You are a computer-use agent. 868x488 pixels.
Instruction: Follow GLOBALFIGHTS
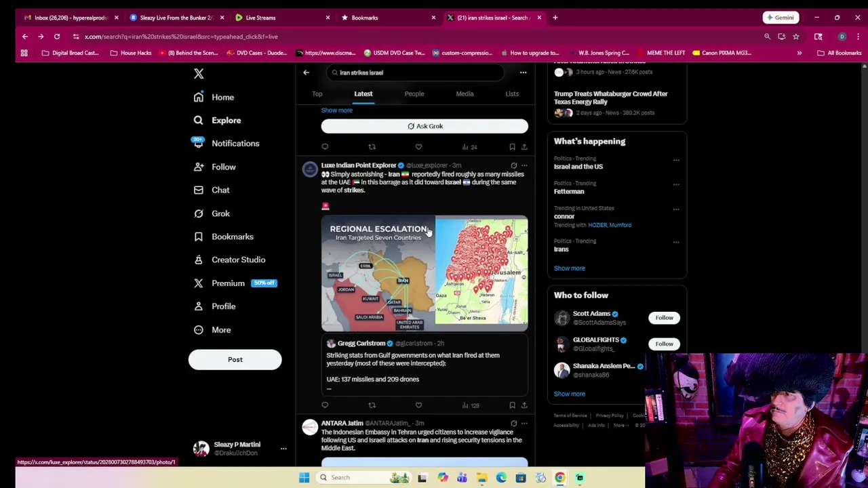point(664,344)
